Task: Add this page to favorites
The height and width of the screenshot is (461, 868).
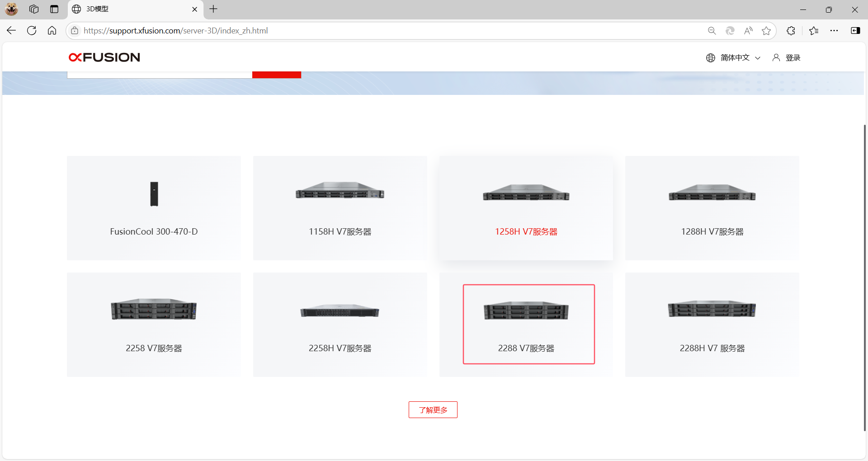Action: click(x=766, y=31)
